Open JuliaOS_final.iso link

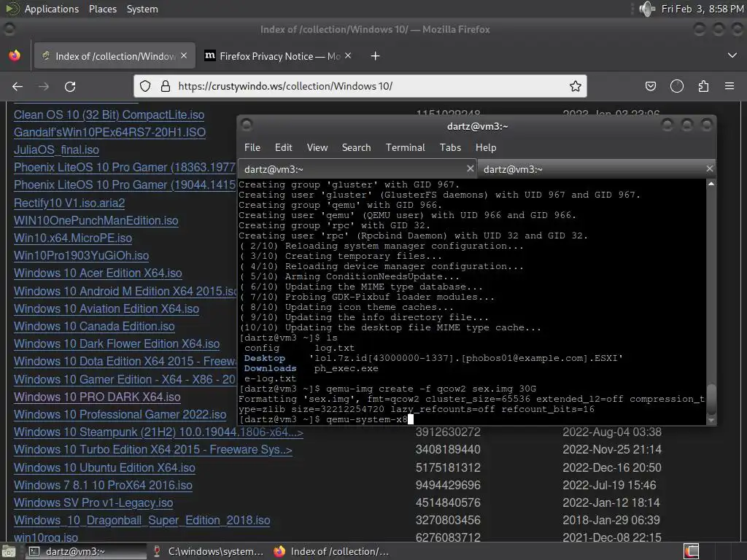pos(56,149)
